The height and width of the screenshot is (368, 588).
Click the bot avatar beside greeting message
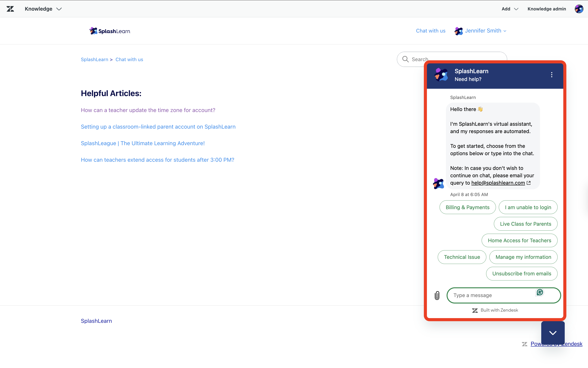(439, 184)
